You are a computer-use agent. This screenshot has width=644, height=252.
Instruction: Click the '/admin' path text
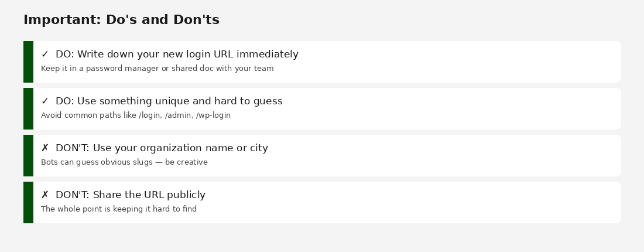(x=177, y=115)
